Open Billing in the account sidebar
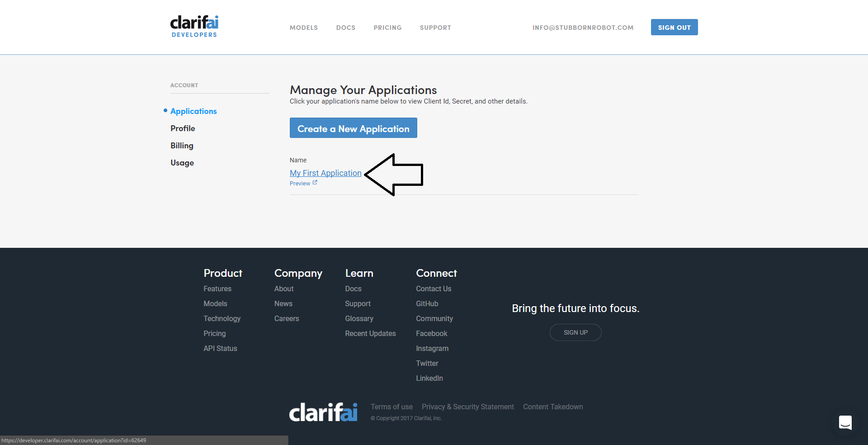Image resolution: width=868 pixels, height=445 pixels. point(182,146)
